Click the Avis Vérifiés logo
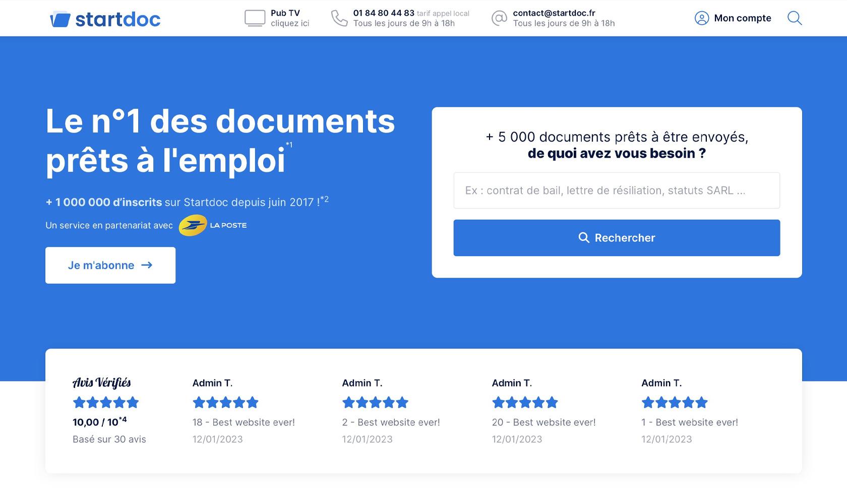Viewport: 847px width, 504px height. click(102, 383)
